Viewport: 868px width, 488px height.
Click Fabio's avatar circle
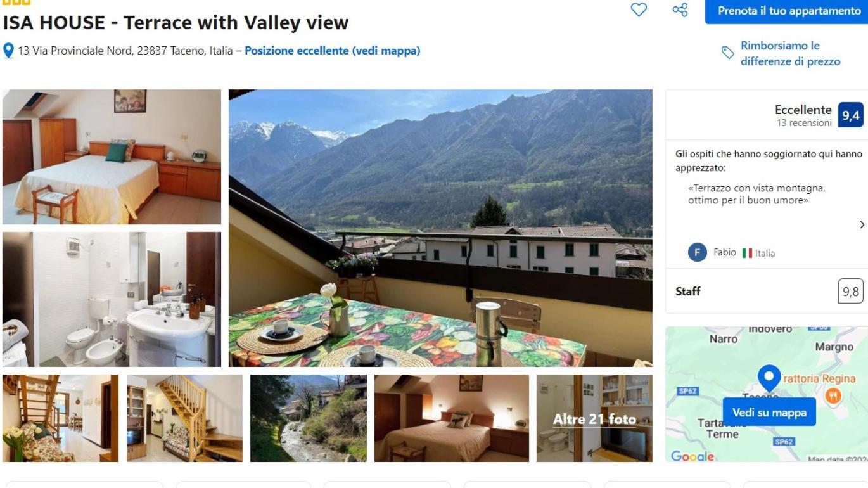697,252
